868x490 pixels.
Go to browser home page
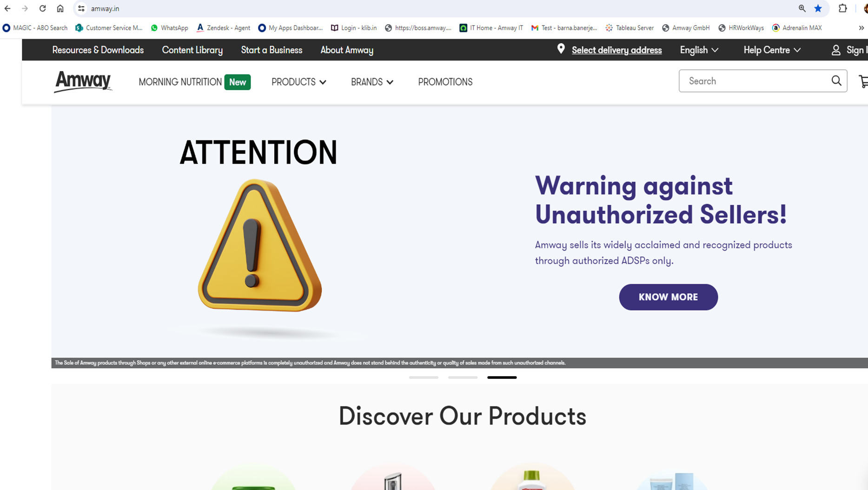60,8
